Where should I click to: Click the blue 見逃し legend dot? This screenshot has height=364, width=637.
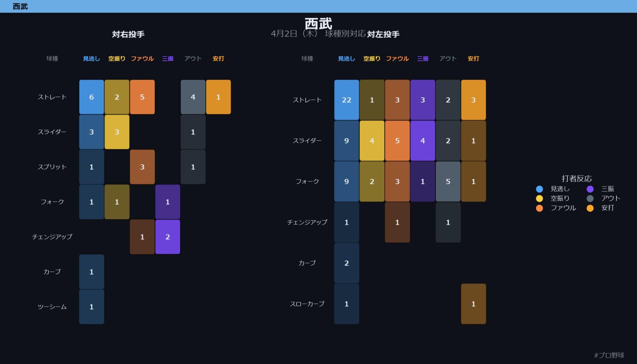click(x=539, y=189)
